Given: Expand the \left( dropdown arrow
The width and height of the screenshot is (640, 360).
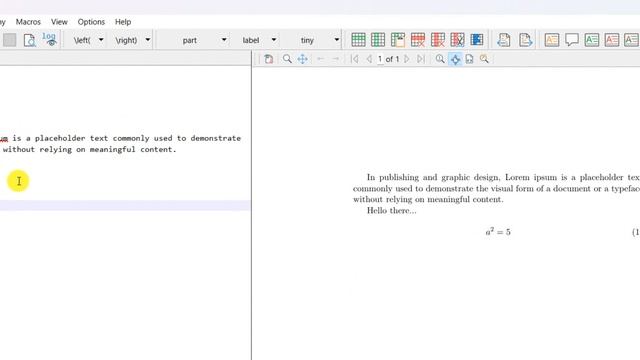Looking at the screenshot, I should tap(101, 40).
